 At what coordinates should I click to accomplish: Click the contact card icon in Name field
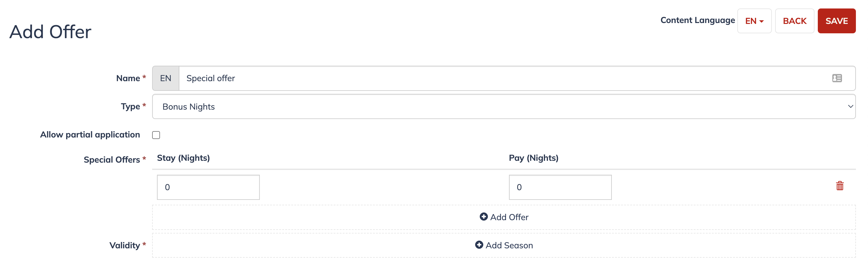(837, 78)
